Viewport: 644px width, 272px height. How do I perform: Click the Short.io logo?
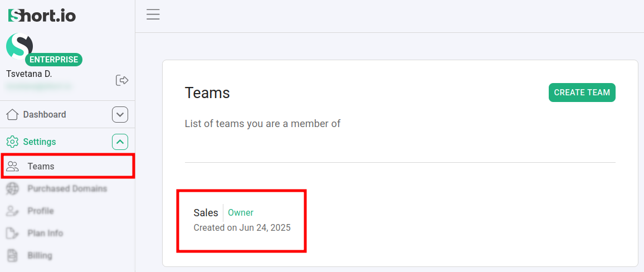point(42,16)
